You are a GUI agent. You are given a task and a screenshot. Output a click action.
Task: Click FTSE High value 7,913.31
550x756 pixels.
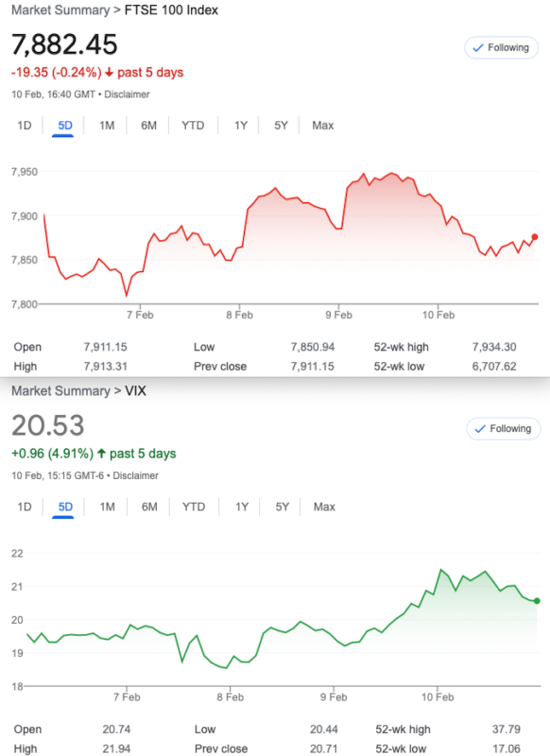(105, 367)
